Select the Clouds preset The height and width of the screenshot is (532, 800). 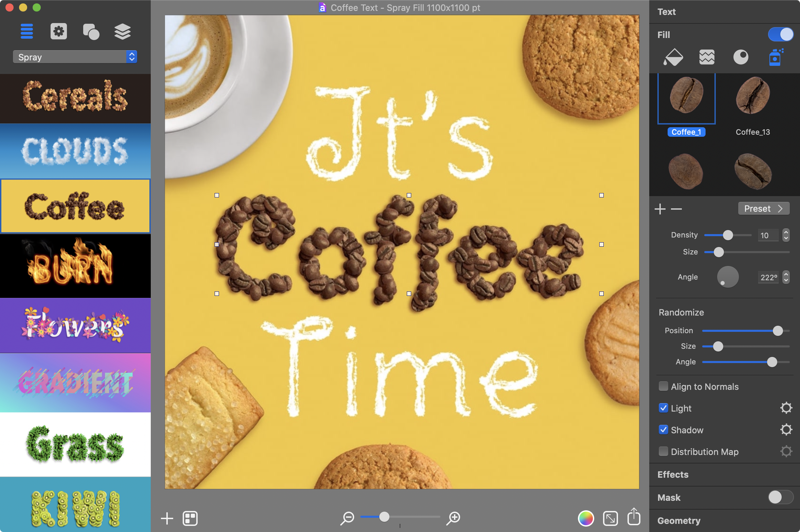pyautogui.click(x=75, y=151)
